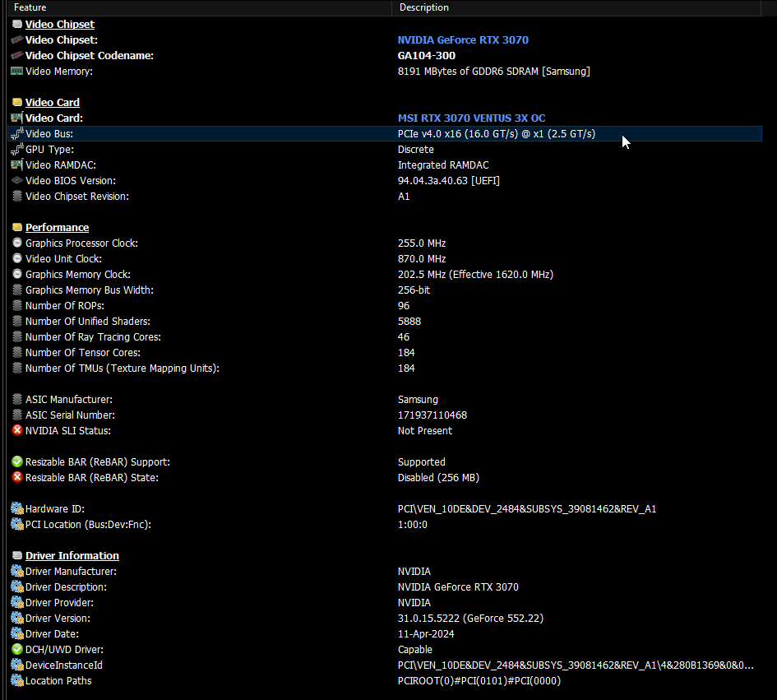The height and width of the screenshot is (700, 777).
Task: Select the GA104-300 codename value
Action: tap(426, 56)
